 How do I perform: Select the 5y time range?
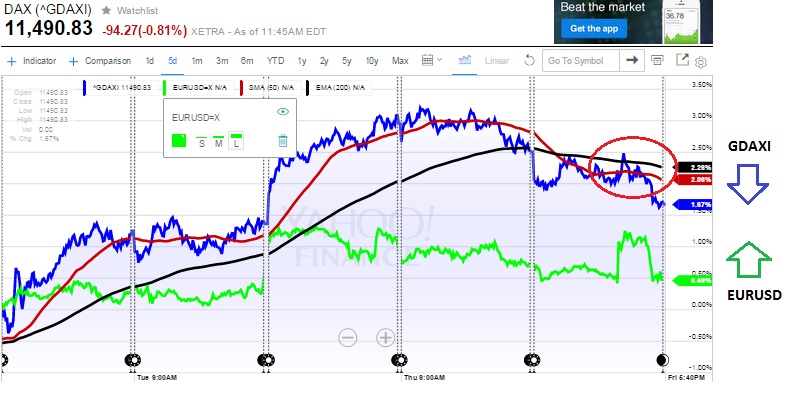[x=346, y=61]
